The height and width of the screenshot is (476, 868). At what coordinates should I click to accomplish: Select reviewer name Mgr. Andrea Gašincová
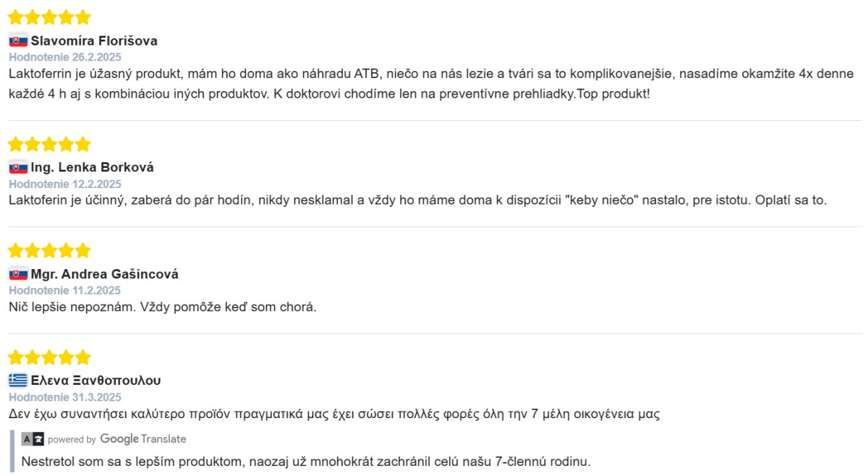104,274
